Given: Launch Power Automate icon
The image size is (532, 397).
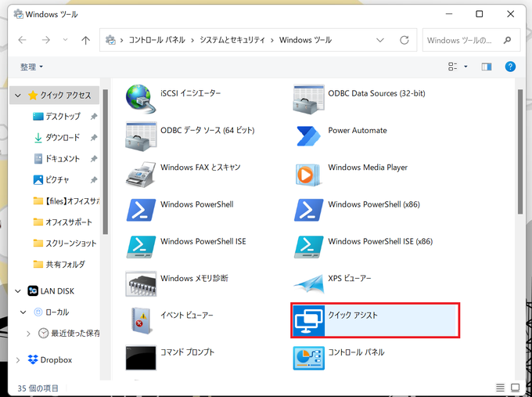Looking at the screenshot, I should pyautogui.click(x=308, y=136).
